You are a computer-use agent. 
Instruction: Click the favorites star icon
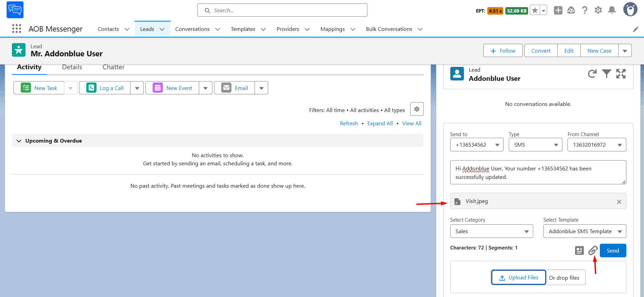[x=535, y=11]
